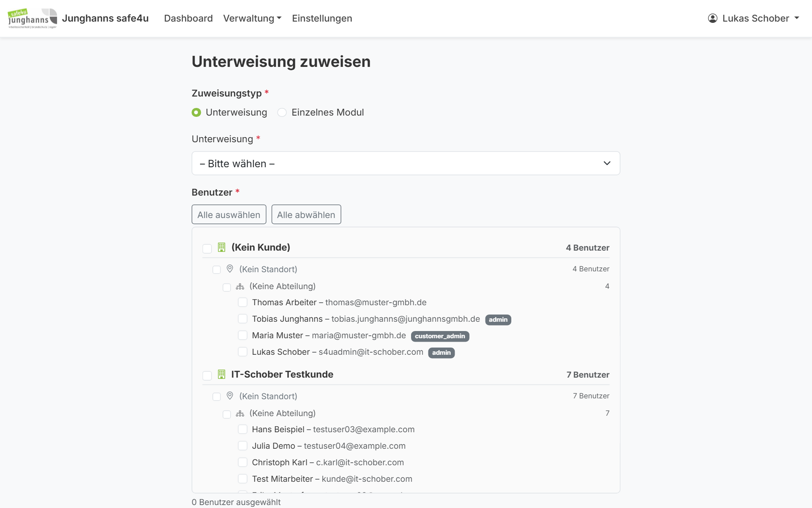Click building icon next to IT-Schober Testkunde

coord(222,374)
